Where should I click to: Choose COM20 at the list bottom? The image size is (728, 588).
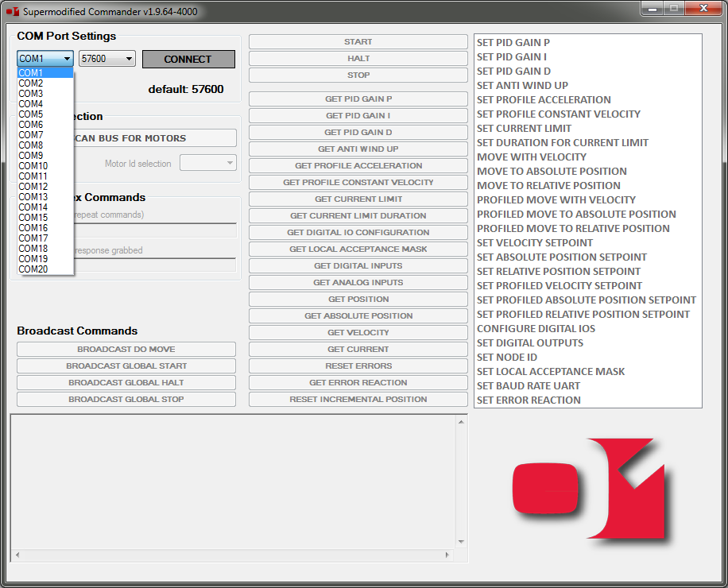tap(45, 269)
